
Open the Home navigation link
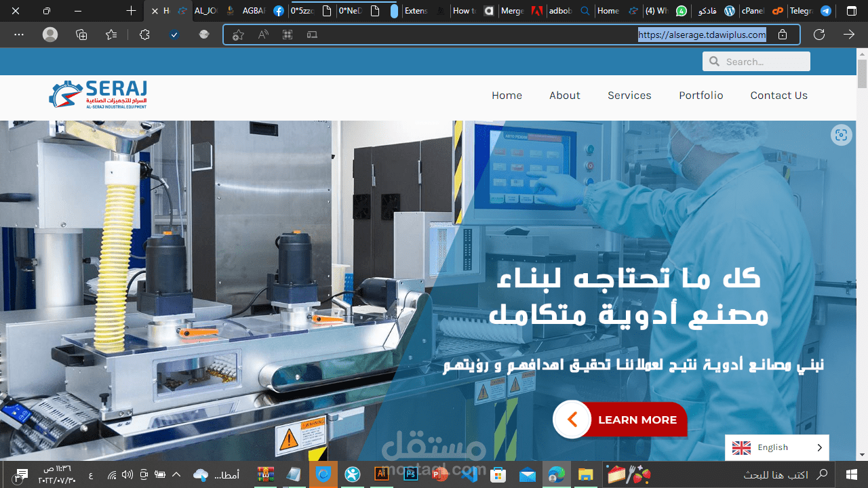pyautogui.click(x=507, y=96)
